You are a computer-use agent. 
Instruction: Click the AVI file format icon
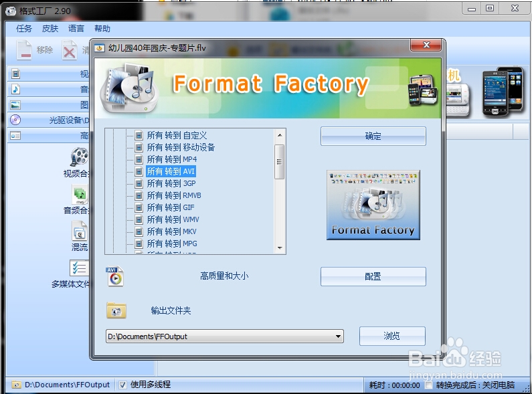coord(114,277)
